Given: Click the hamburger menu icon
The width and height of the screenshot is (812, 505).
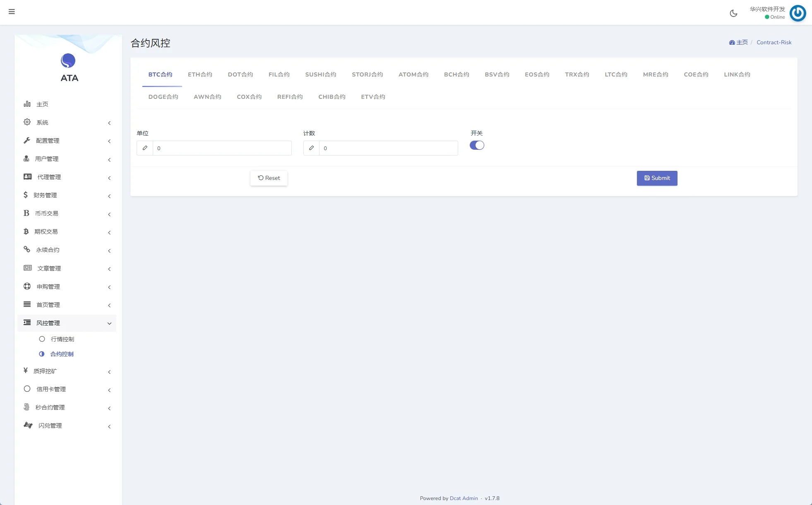Looking at the screenshot, I should point(12,12).
